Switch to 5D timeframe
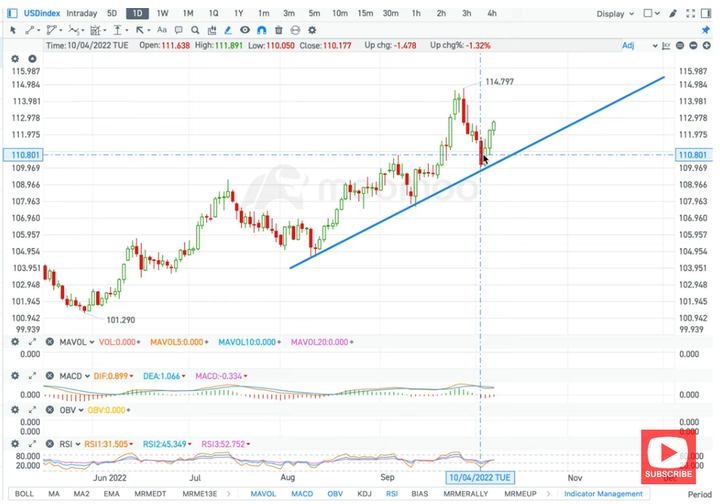 coord(112,13)
